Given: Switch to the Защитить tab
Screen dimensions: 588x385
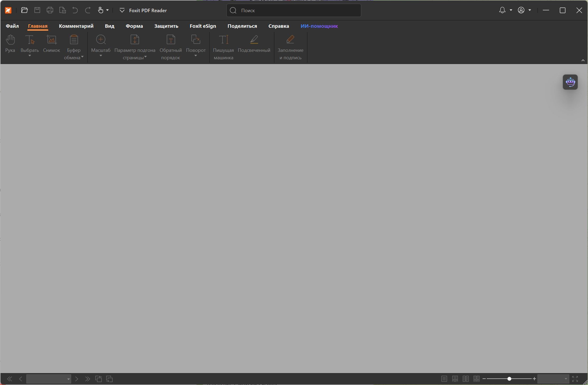Looking at the screenshot, I should pos(166,26).
